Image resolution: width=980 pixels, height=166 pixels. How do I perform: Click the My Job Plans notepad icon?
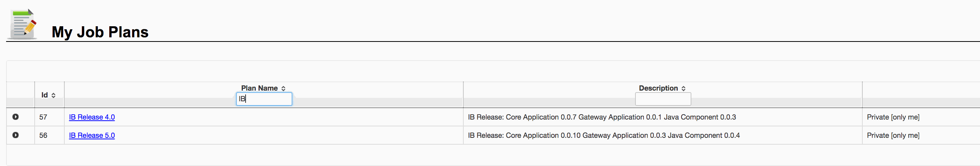click(23, 24)
